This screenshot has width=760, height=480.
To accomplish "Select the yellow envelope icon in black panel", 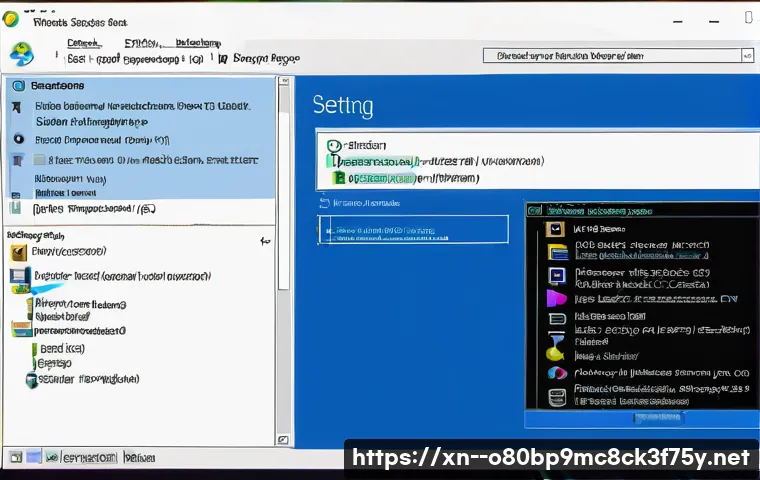I will pyautogui.click(x=557, y=229).
